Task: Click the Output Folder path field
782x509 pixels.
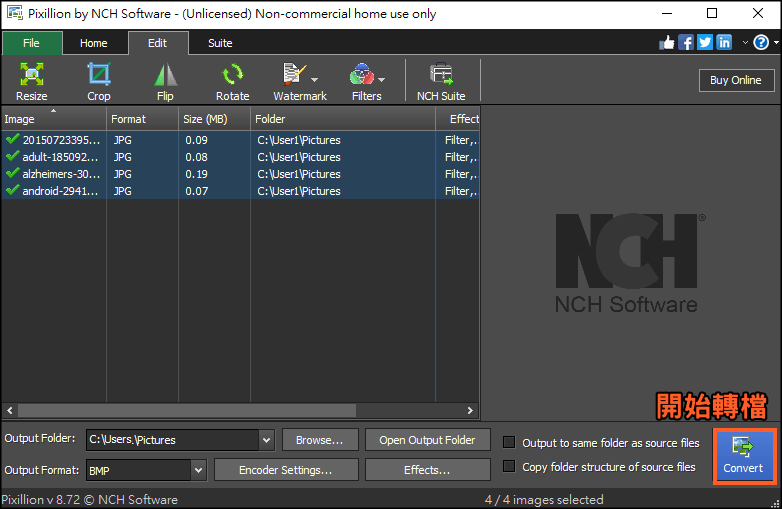Action: point(173,440)
